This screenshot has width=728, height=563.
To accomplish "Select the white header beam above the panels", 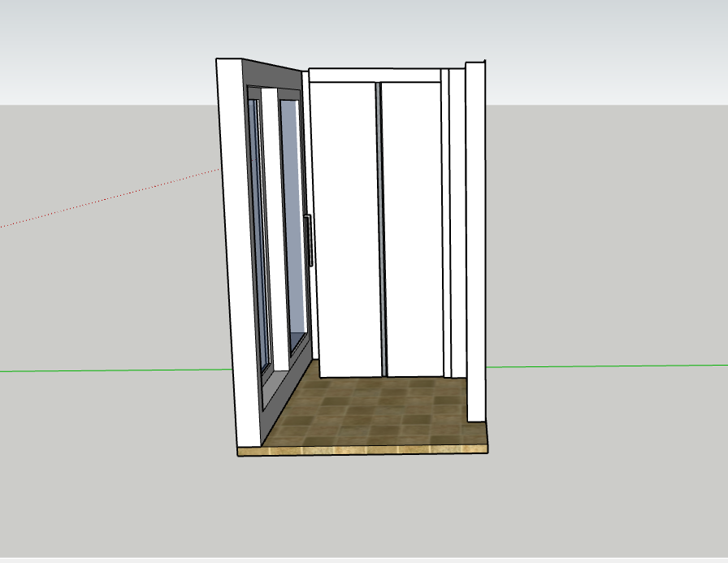I will (375, 76).
